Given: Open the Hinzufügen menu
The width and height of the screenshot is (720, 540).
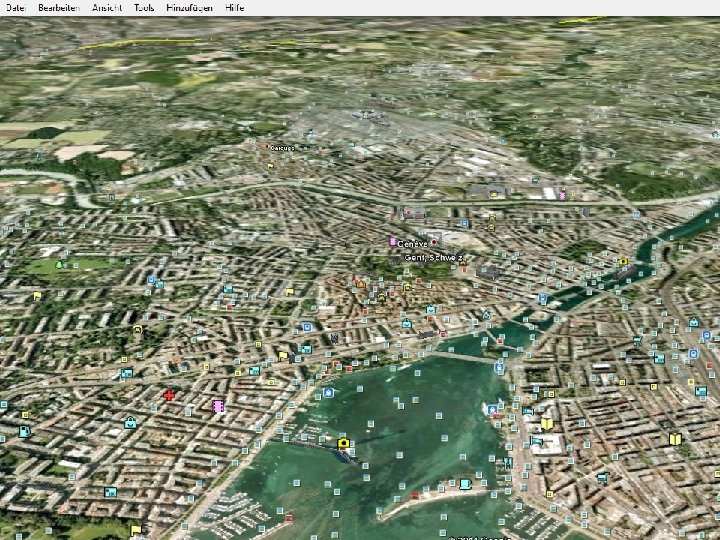Looking at the screenshot, I should point(190,8).
